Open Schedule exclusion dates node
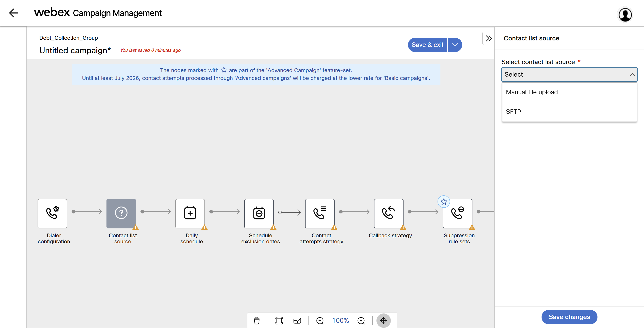Image resolution: width=644 pixels, height=330 pixels. tap(259, 213)
